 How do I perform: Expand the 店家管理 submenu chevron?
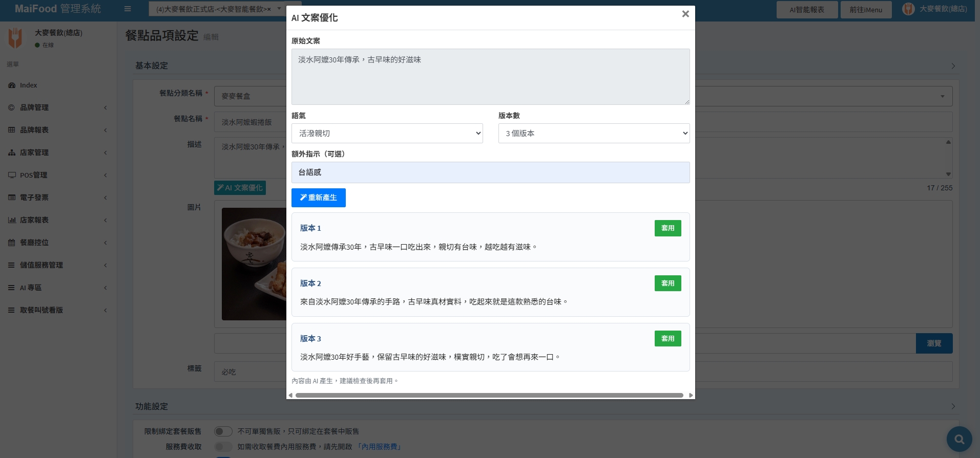106,152
